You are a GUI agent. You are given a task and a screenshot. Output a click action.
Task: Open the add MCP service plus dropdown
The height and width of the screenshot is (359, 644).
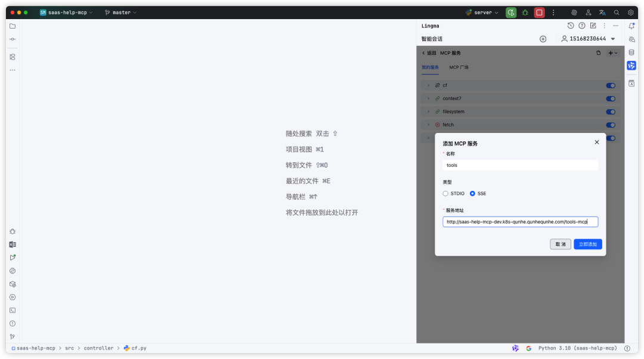[613, 53]
